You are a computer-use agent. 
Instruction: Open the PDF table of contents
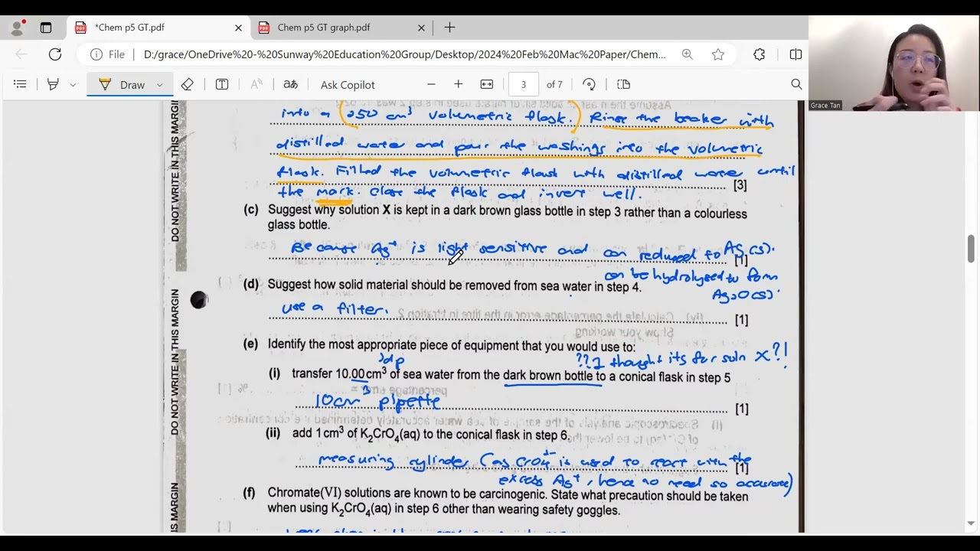coord(20,84)
